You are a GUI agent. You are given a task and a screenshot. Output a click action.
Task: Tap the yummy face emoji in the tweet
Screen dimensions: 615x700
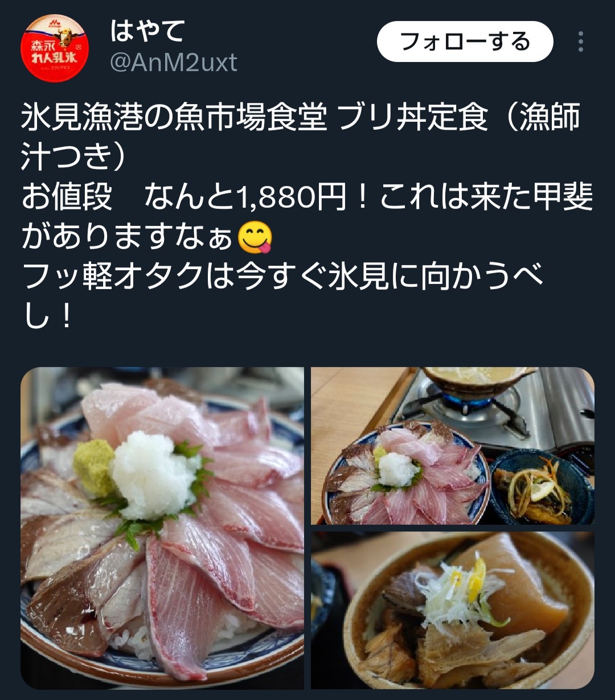(255, 238)
